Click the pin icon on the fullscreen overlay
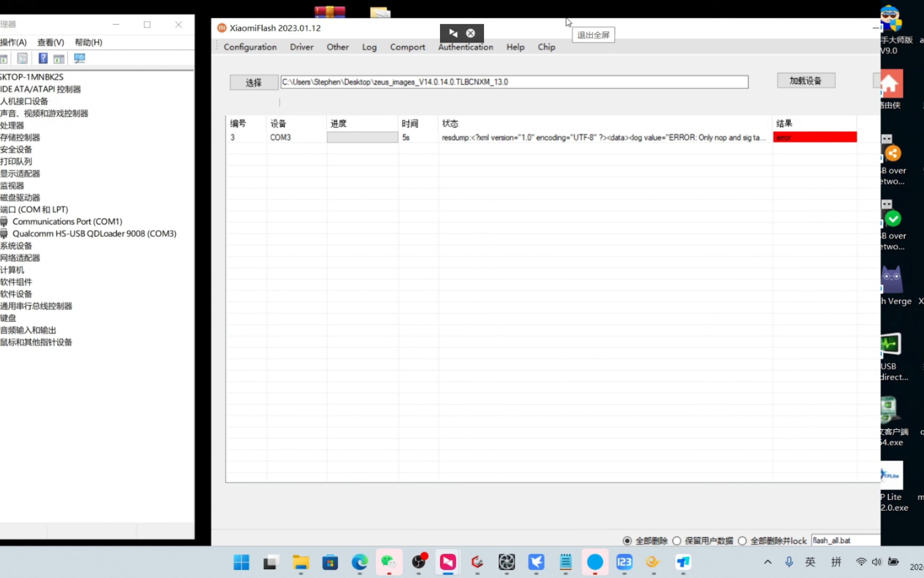Viewport: 924px width, 578px height. click(453, 33)
